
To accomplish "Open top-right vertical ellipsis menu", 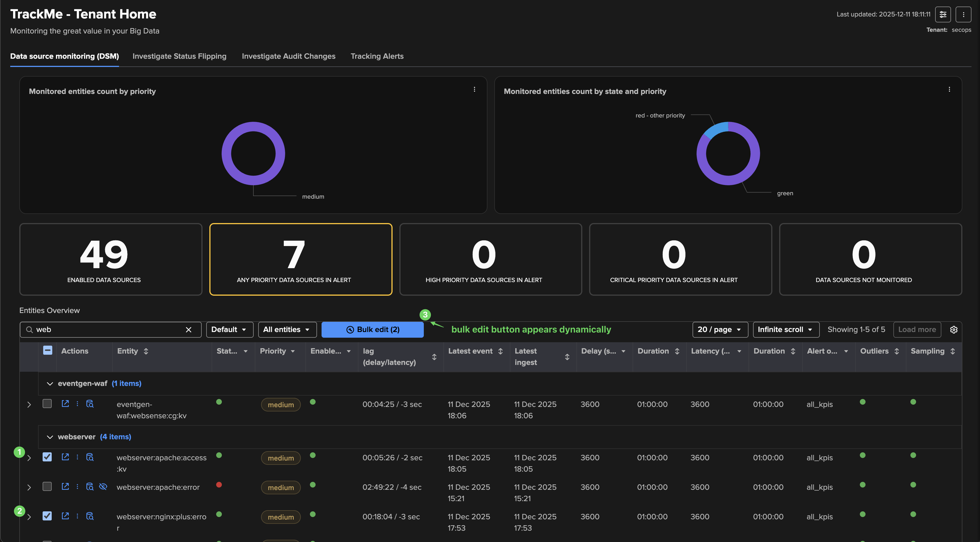I will (x=963, y=14).
